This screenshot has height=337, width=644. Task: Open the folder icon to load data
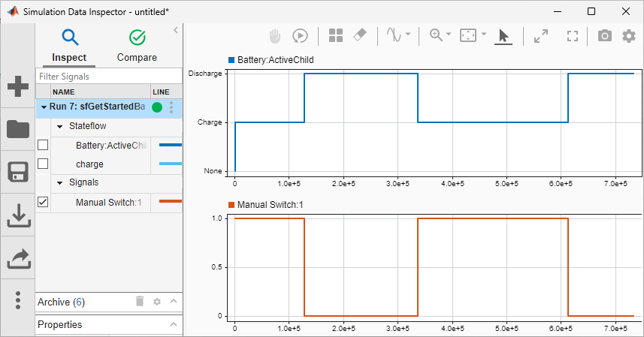coord(17,128)
